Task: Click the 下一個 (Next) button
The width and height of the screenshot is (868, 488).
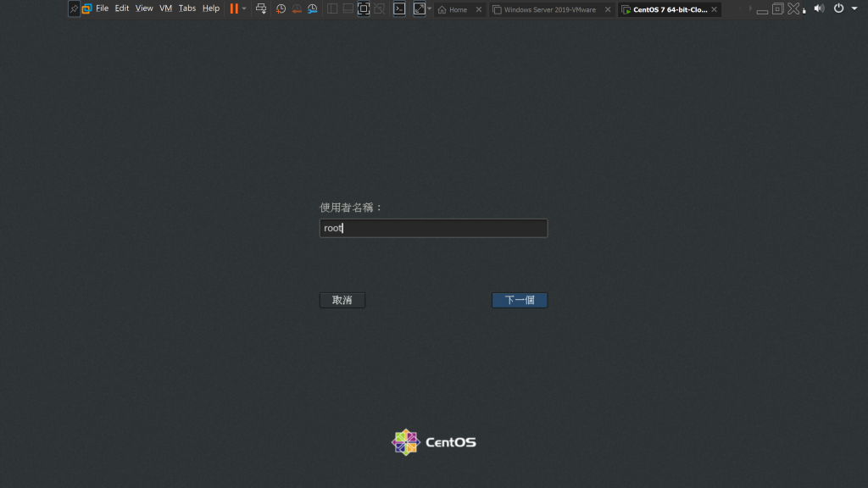Action: pyautogui.click(x=519, y=300)
